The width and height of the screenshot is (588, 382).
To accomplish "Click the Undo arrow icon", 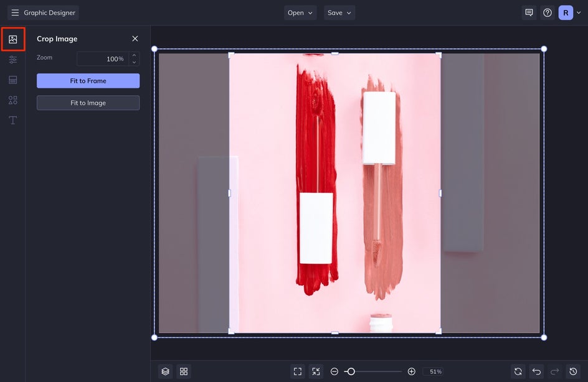I will (536, 371).
